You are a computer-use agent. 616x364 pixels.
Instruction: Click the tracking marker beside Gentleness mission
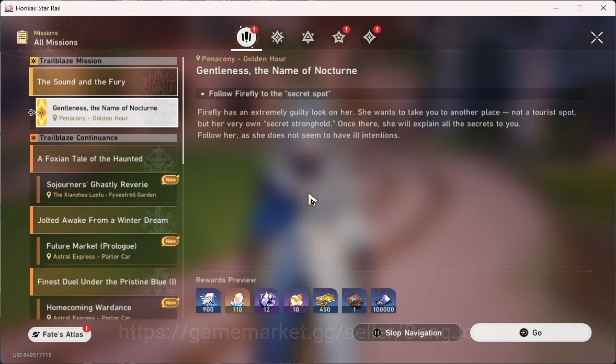coord(32,112)
